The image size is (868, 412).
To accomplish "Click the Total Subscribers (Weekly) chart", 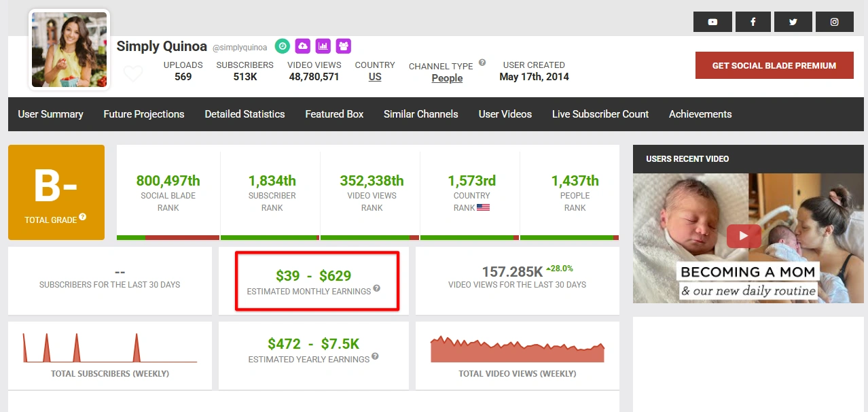I will coord(110,347).
